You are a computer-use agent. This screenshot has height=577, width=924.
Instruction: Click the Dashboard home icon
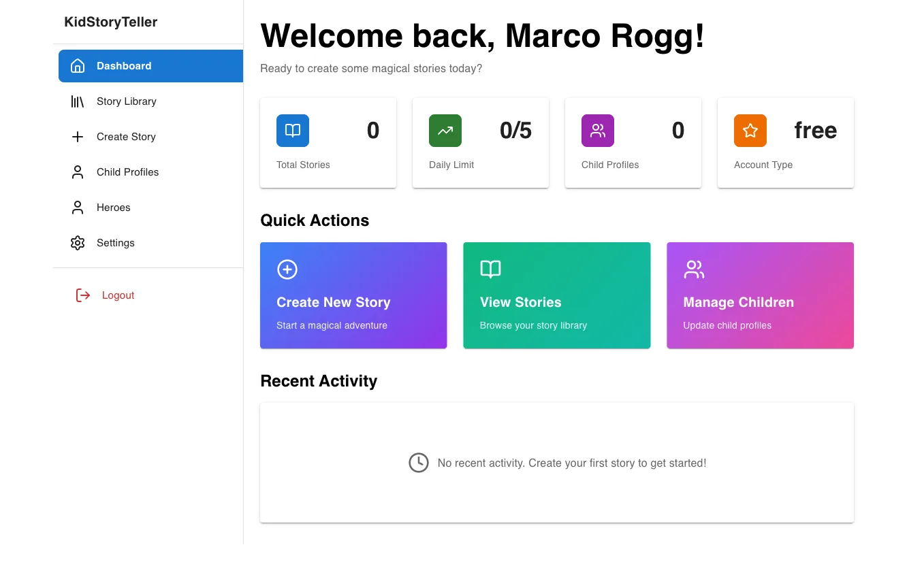[78, 66]
